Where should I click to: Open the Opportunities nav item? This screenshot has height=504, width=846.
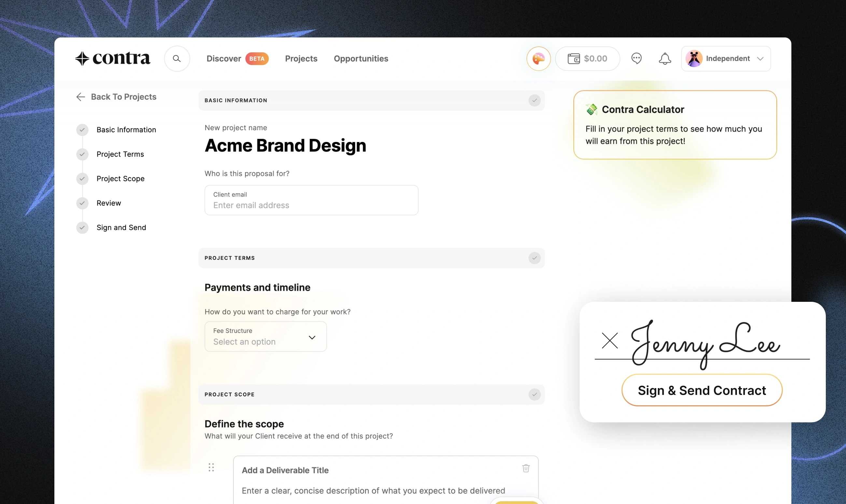coord(361,58)
